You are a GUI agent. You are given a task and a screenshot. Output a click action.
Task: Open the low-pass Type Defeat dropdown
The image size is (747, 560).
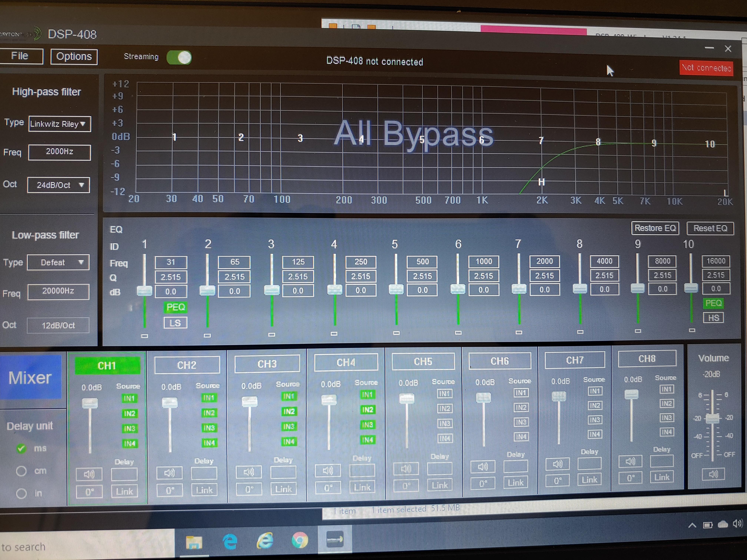58,262
